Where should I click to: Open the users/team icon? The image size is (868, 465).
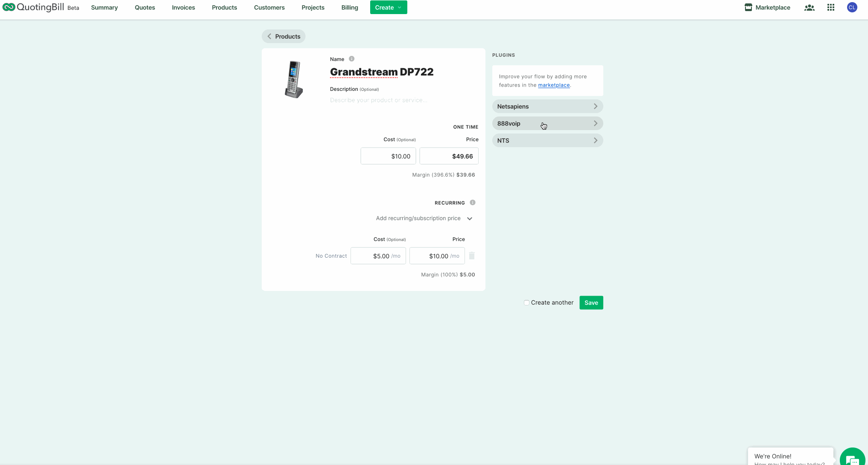(x=809, y=8)
